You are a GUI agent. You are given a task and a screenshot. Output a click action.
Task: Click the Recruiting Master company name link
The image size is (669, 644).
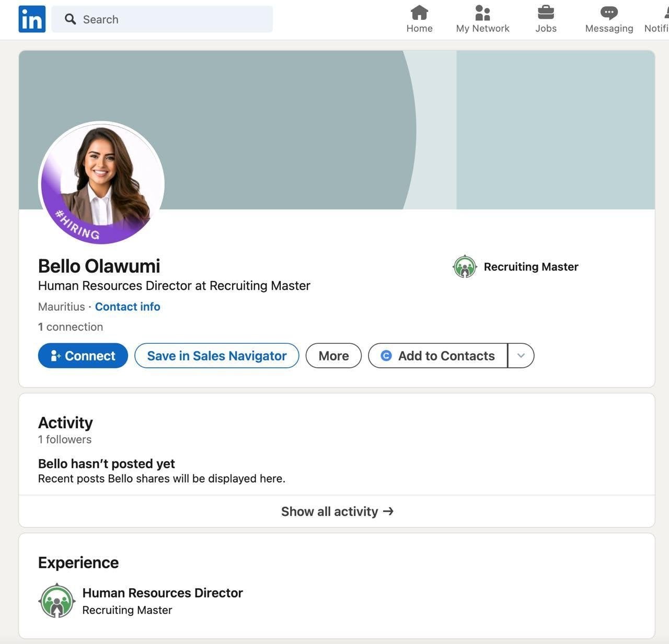(x=530, y=267)
